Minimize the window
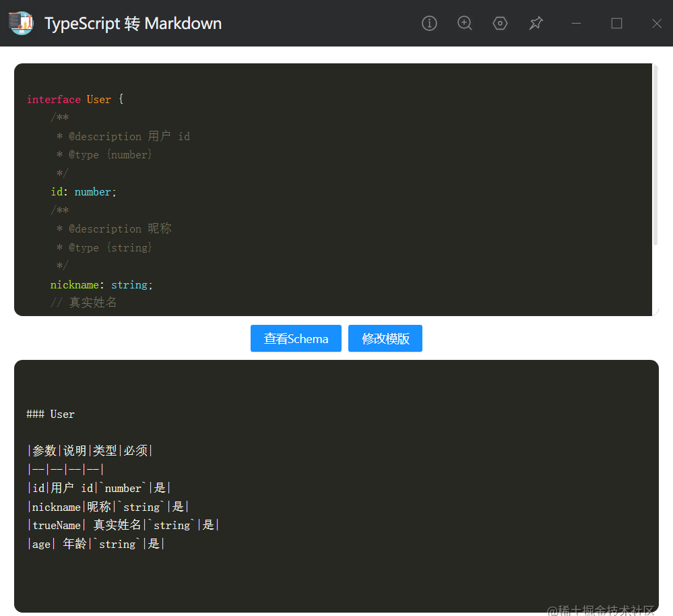Viewport: 673px width, 616px height. [x=576, y=23]
